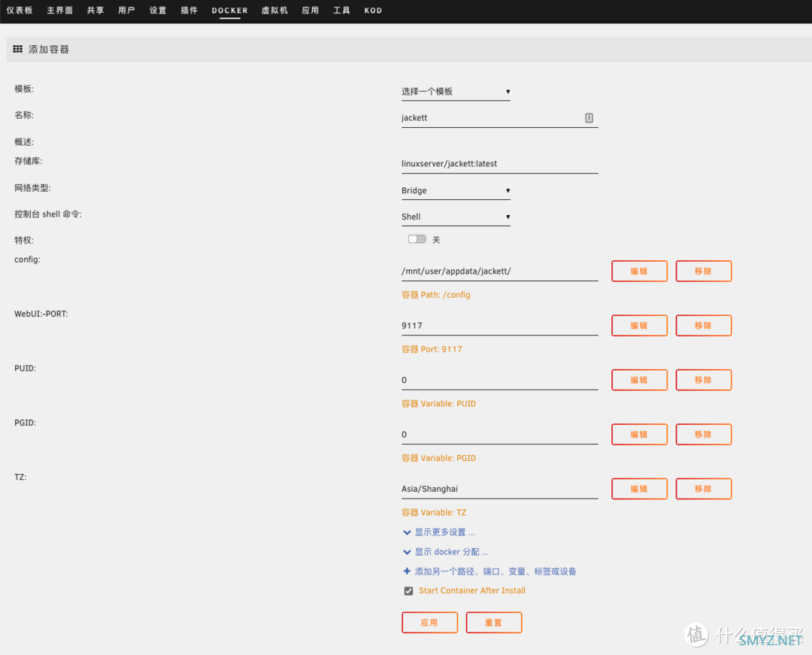The height and width of the screenshot is (655, 812).
Task: Toggle the 特权 privileged switch
Action: 417,239
